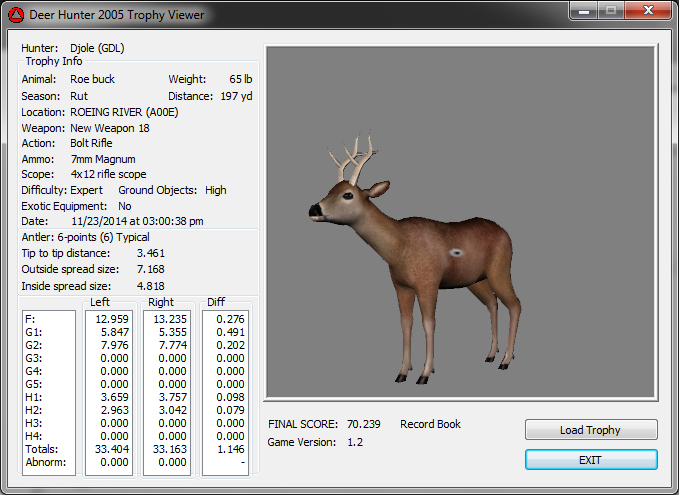Click the Antler 6-points Typical heading
This screenshot has width=679, height=495.
click(x=85, y=237)
